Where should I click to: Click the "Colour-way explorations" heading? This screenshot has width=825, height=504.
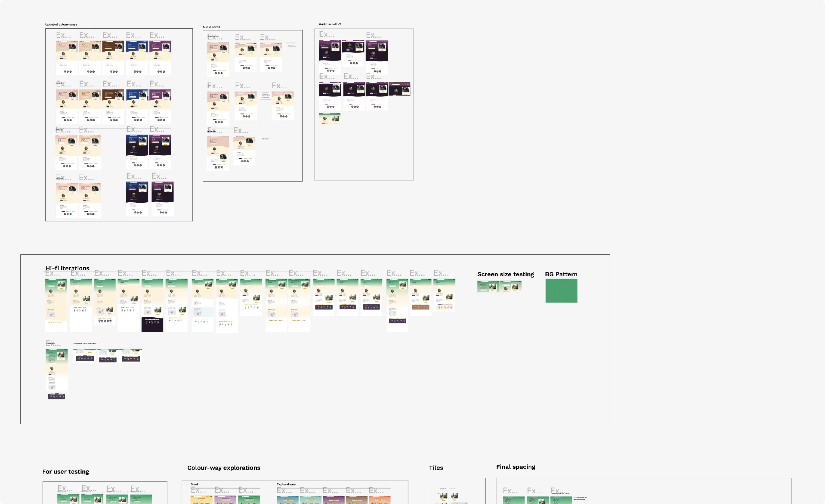pyautogui.click(x=224, y=468)
